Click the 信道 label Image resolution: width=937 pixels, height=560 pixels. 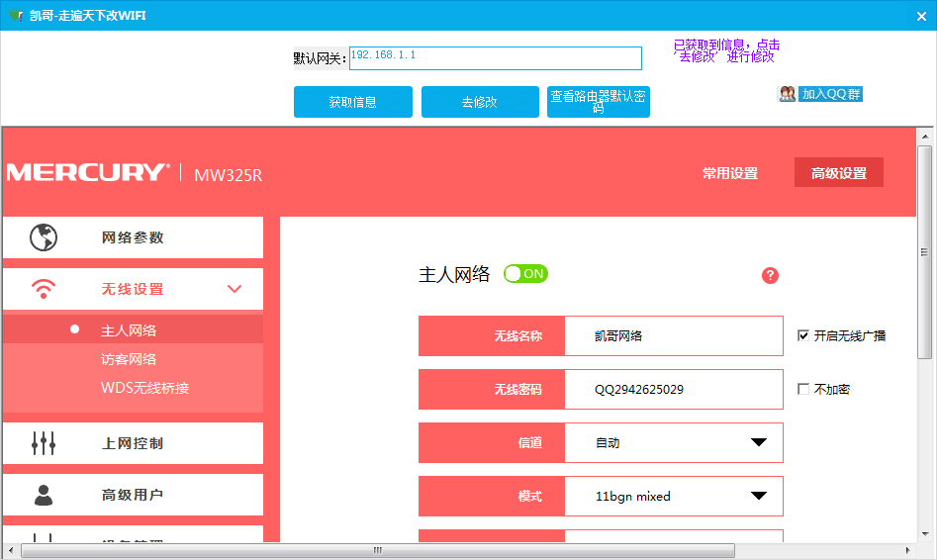click(x=529, y=443)
